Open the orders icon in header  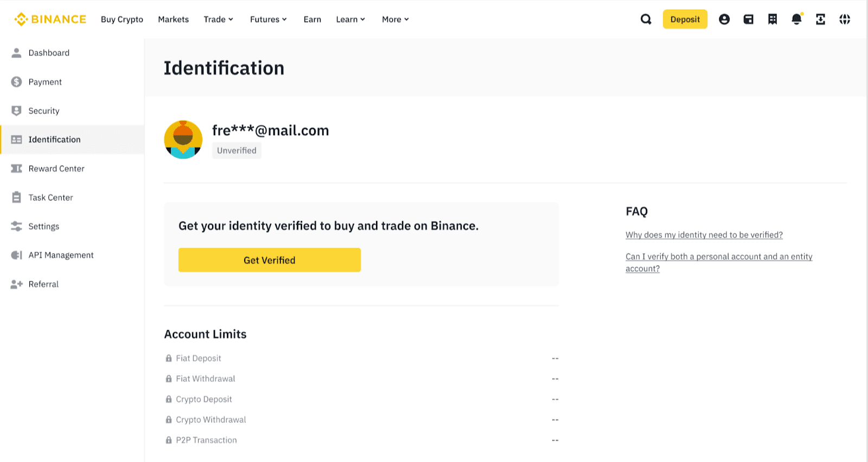773,20
